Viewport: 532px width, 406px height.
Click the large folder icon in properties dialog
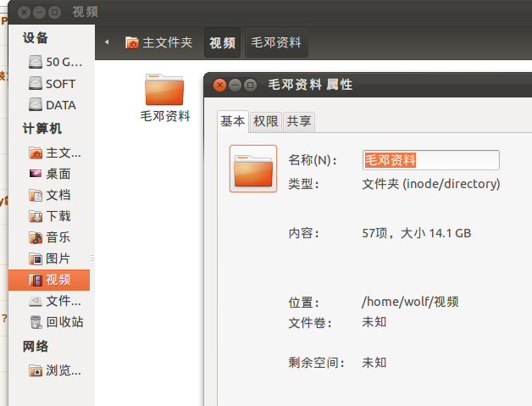pos(253,169)
